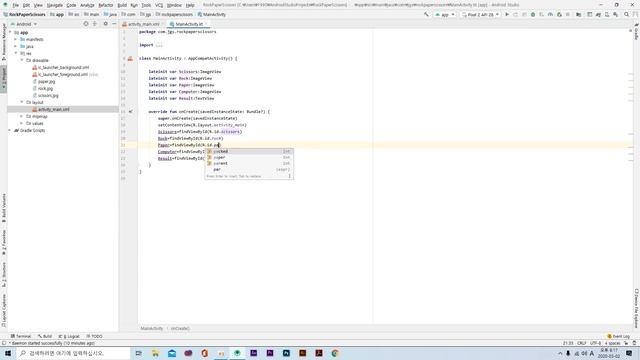This screenshot has height=360, width=640.
Task: Select the 'paper' autocomplete suggestion
Action: [249, 158]
